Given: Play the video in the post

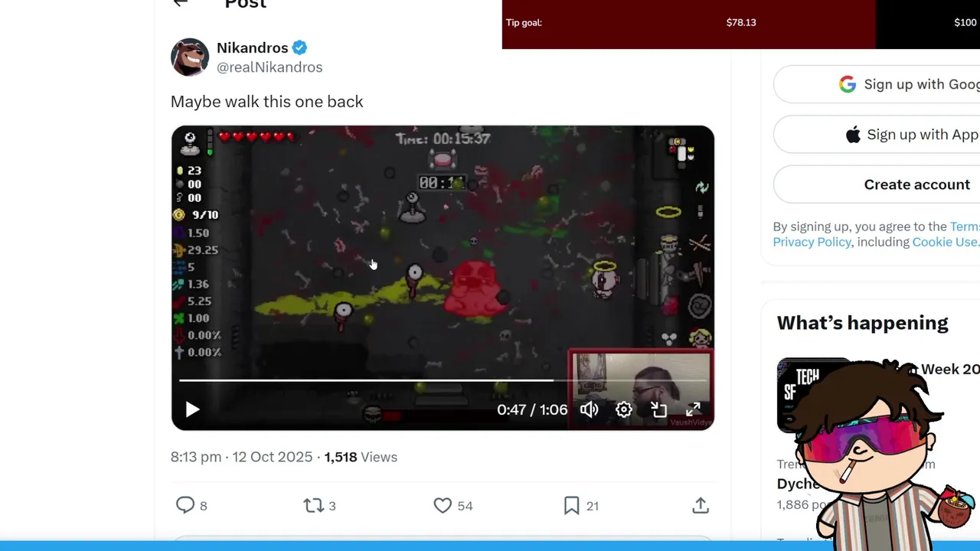Looking at the screenshot, I should click(192, 409).
